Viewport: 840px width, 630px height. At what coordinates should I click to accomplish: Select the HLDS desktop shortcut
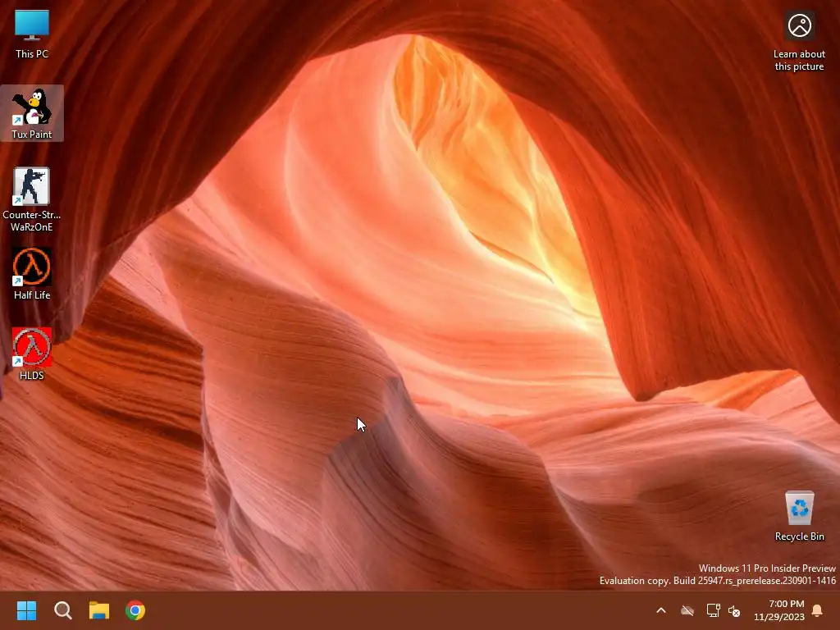coord(32,354)
